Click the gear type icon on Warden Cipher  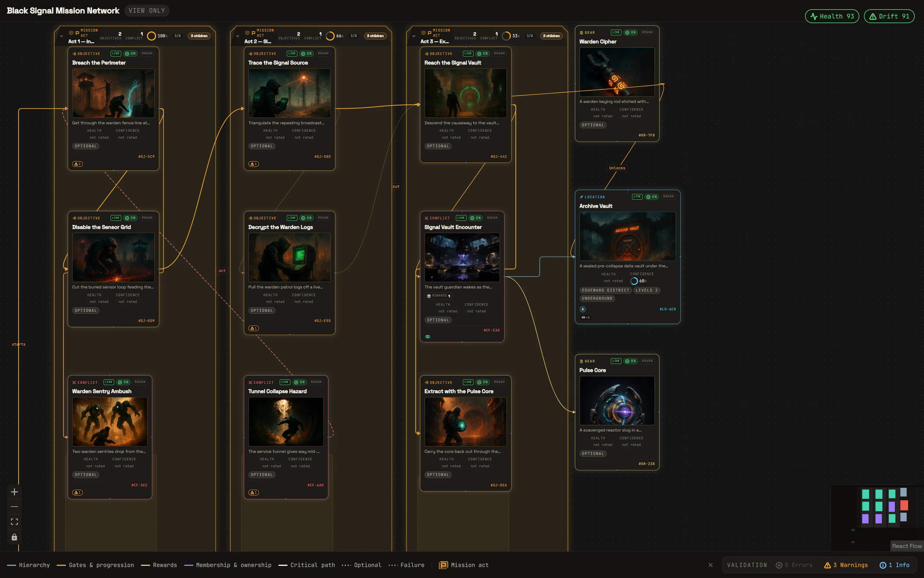[582, 33]
